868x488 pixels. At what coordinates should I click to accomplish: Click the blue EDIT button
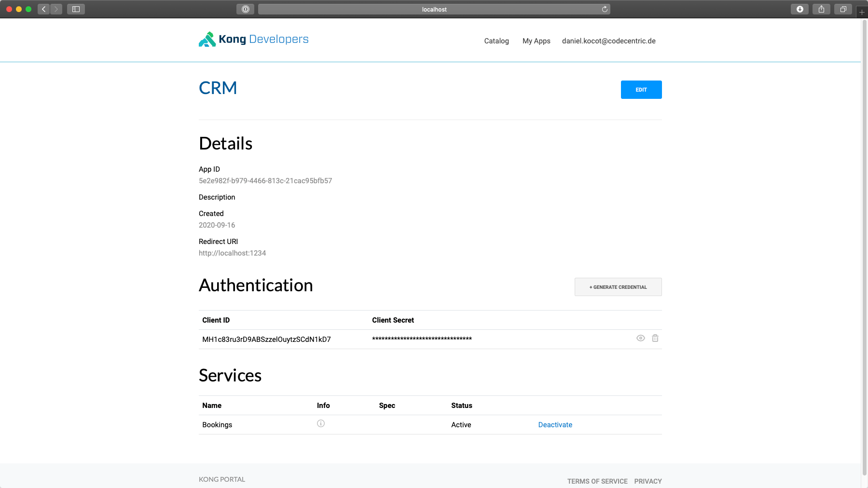coord(641,90)
